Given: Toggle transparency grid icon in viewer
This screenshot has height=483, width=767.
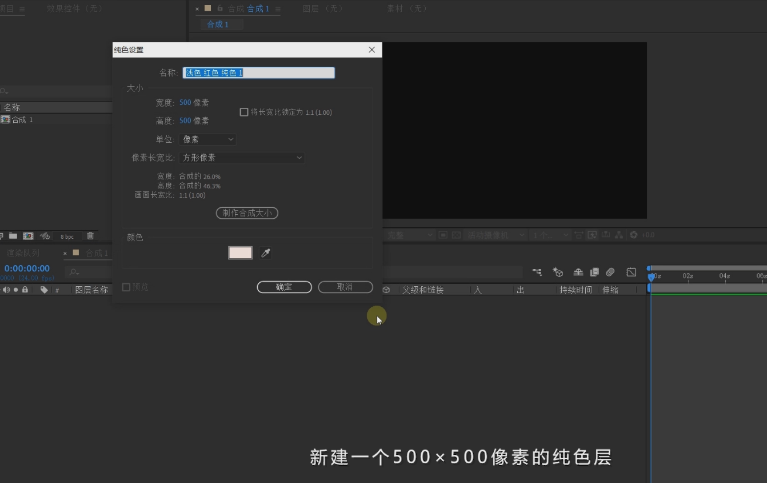Looking at the screenshot, I should point(456,235).
